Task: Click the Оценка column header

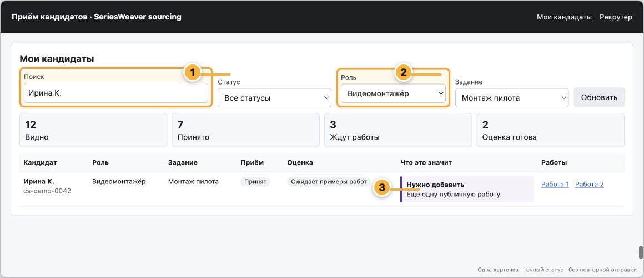Action: click(x=300, y=162)
